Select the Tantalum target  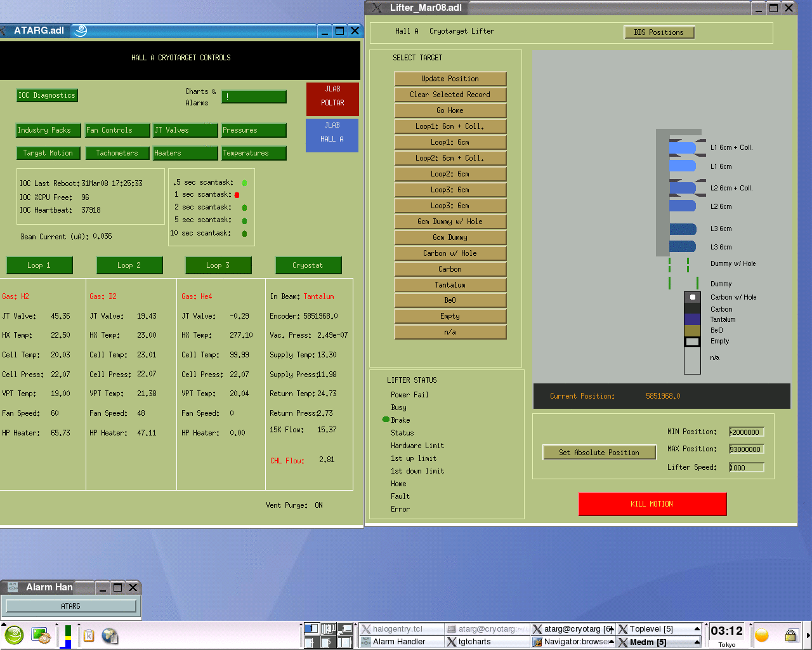(450, 285)
